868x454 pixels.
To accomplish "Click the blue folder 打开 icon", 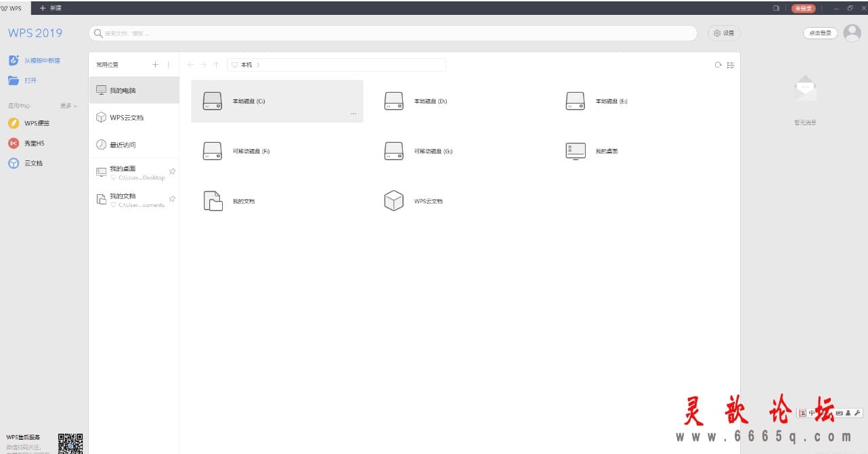I will point(14,81).
